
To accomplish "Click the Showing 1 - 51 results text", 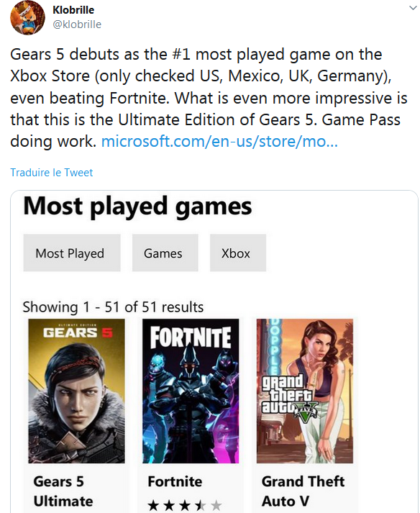I will pos(113,307).
